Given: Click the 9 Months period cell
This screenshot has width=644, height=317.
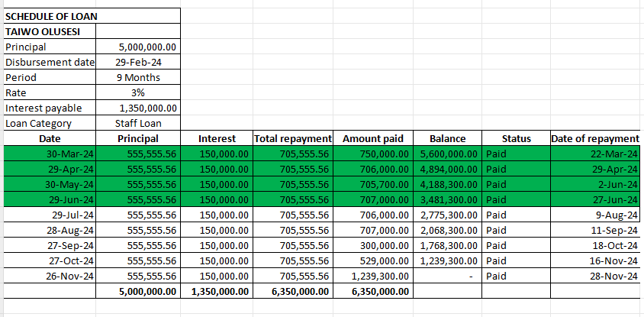Looking at the screenshot, I should [137, 77].
